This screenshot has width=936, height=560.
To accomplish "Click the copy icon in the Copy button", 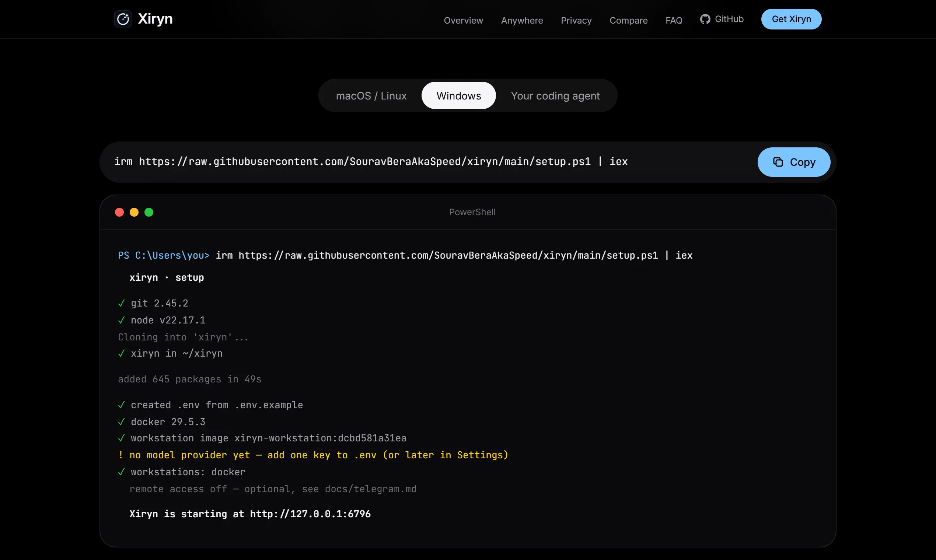I will click(x=778, y=162).
